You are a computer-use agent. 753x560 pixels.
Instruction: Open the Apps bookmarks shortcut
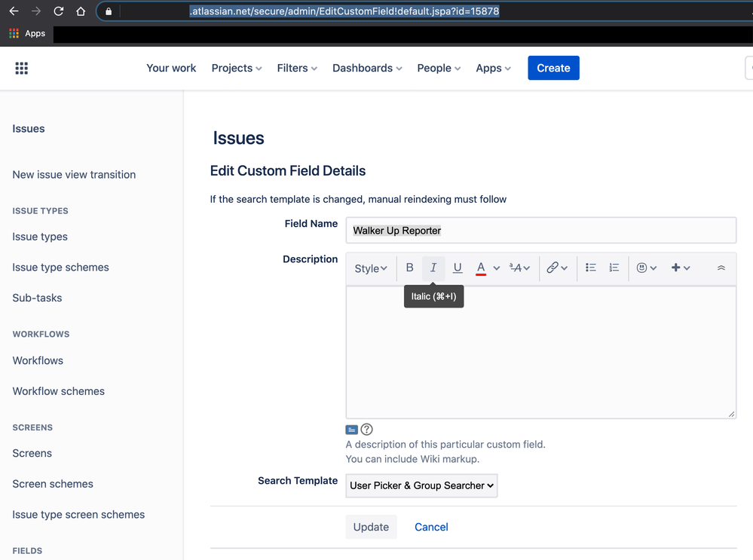(27, 33)
